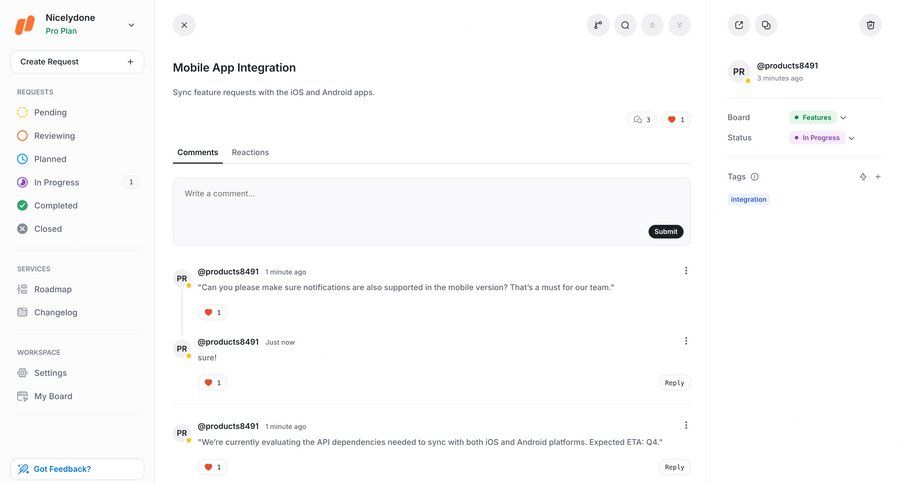The height and width of the screenshot is (484, 900).
Task: Click the search magnifier icon
Action: [625, 25]
